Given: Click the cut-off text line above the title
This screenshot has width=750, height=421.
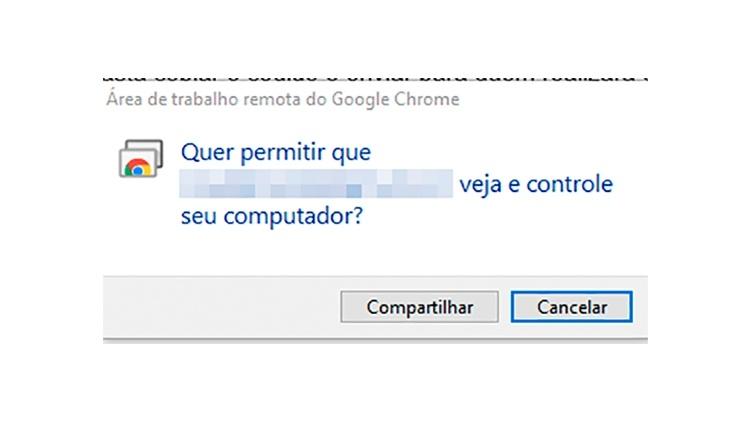Looking at the screenshot, I should pos(375,78).
